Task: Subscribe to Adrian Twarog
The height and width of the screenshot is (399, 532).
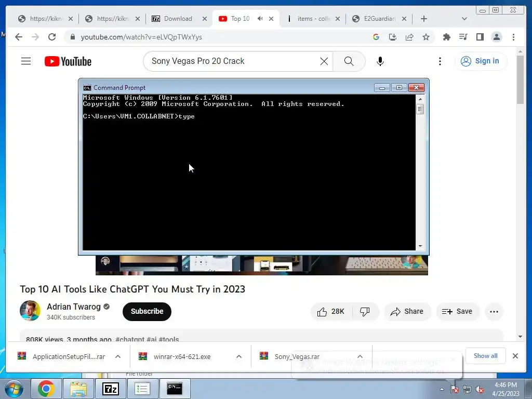Action: (147, 312)
